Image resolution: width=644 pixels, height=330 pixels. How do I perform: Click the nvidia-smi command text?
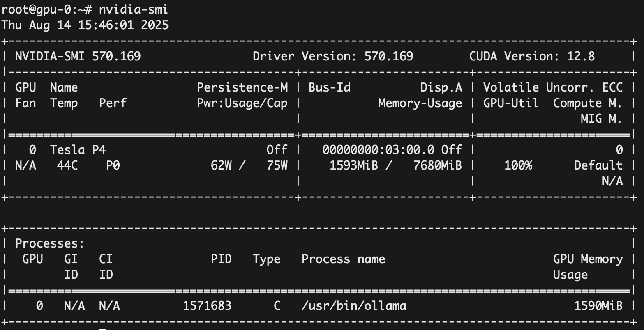coord(133,9)
